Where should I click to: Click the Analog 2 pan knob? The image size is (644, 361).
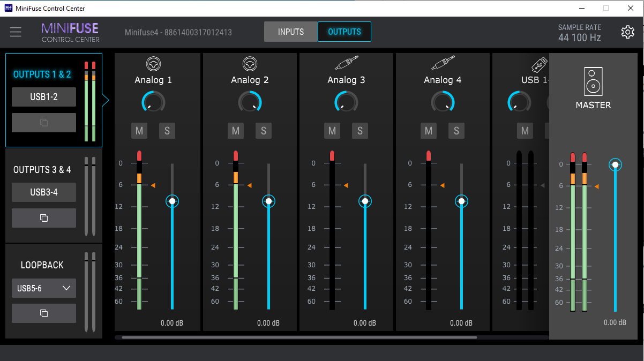250,101
